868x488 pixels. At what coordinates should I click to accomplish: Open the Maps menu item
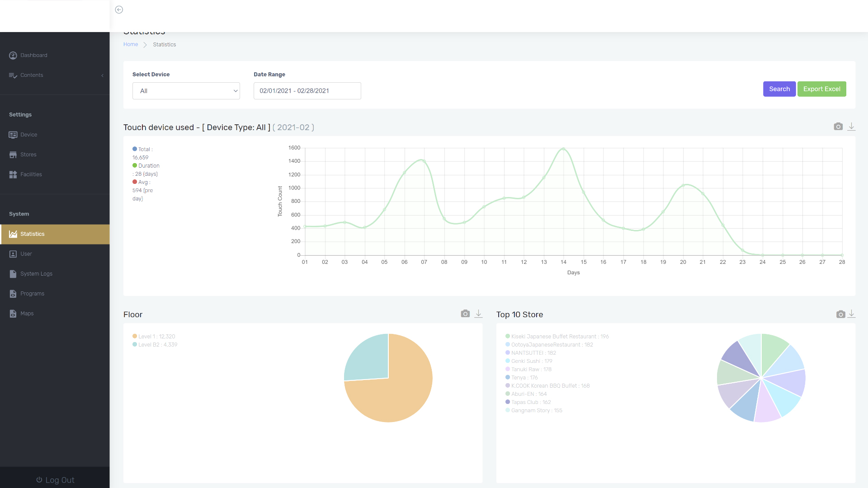pos(27,314)
